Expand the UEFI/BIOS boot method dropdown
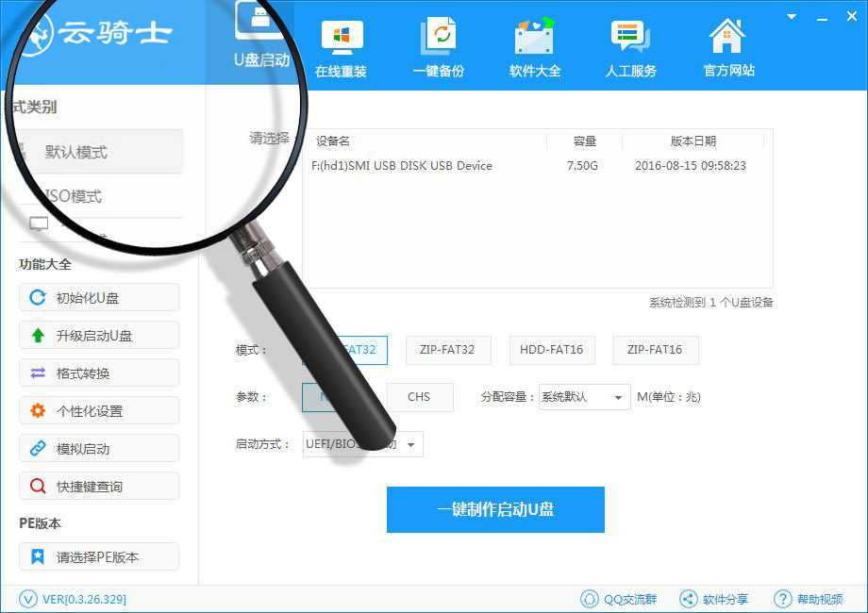Screen dimensions: 868x613 [x=410, y=444]
